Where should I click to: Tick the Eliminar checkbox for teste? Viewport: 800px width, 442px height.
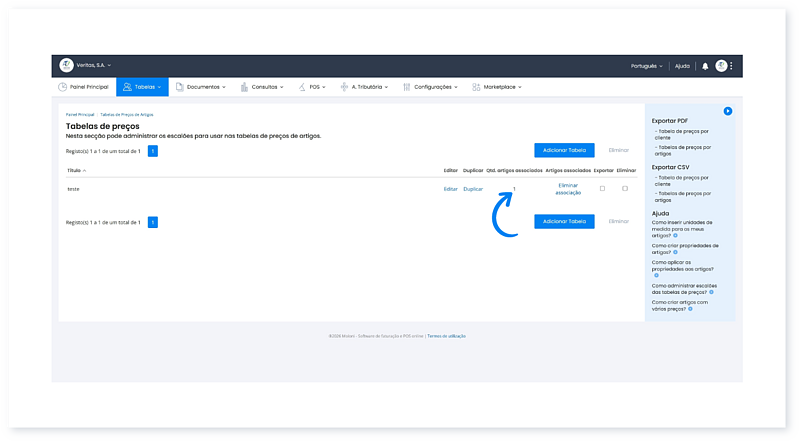coord(625,189)
